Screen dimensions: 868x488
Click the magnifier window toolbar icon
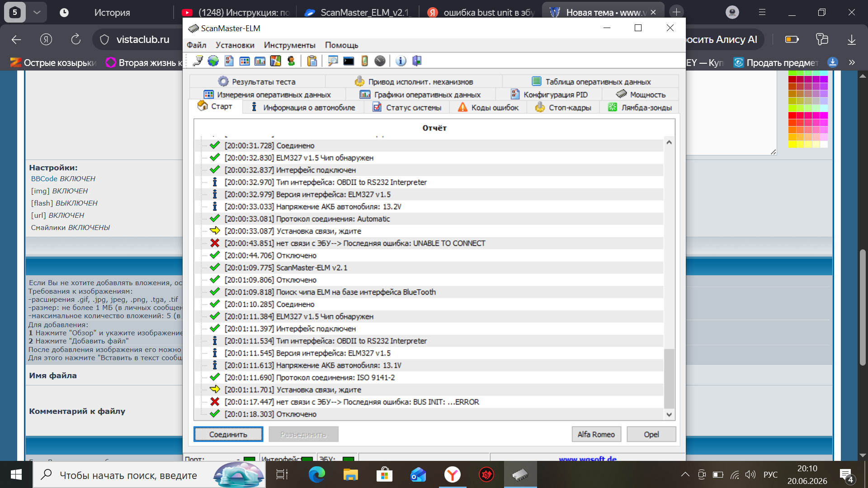tap(333, 61)
